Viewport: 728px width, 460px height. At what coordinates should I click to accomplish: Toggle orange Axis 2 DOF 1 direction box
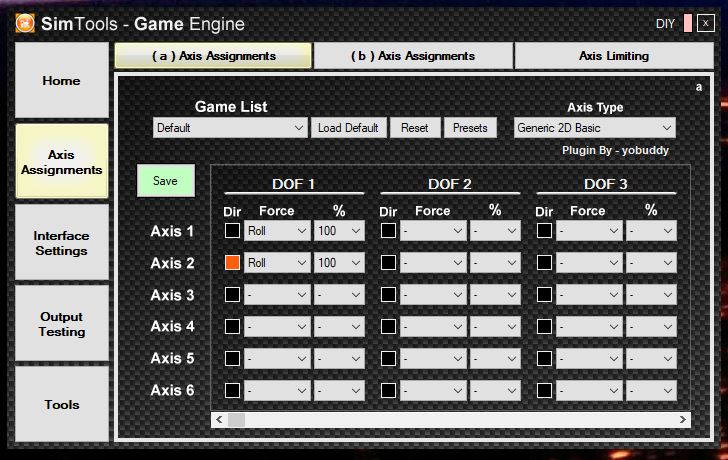click(232, 263)
